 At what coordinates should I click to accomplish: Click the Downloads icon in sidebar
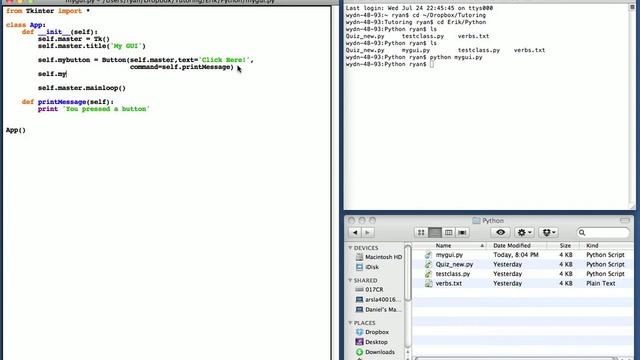pyautogui.click(x=359, y=352)
